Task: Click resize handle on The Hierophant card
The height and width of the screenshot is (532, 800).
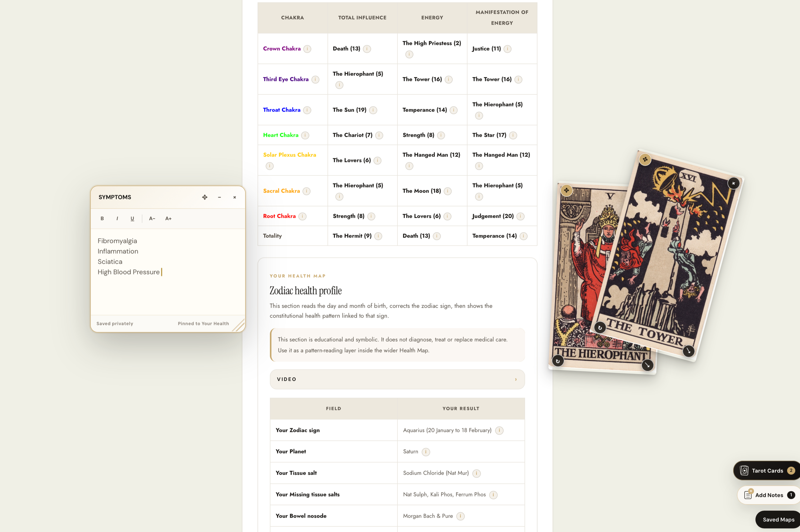Action: 647,365
